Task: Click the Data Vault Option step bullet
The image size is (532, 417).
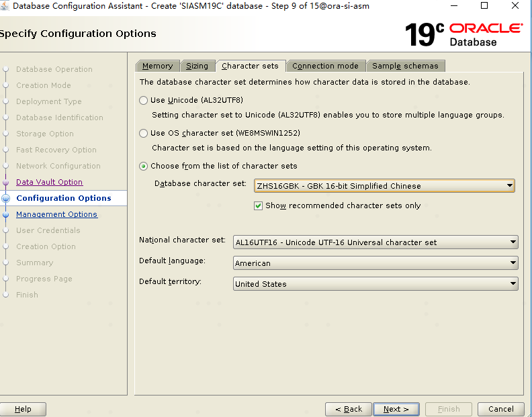Action: [x=6, y=182]
